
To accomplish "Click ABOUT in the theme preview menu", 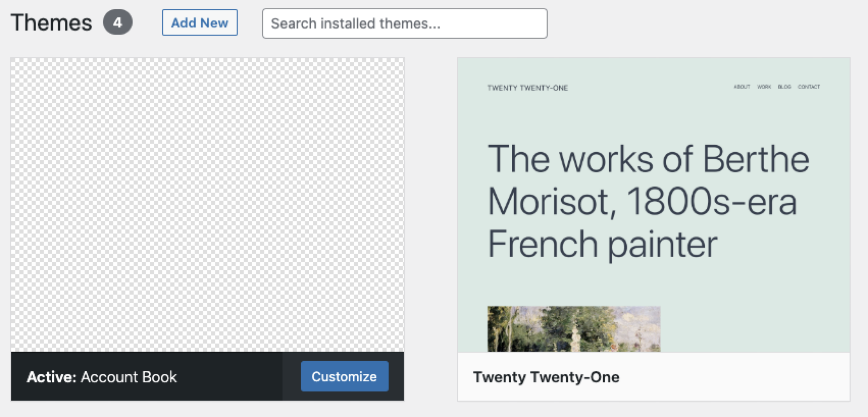I will tap(742, 87).
